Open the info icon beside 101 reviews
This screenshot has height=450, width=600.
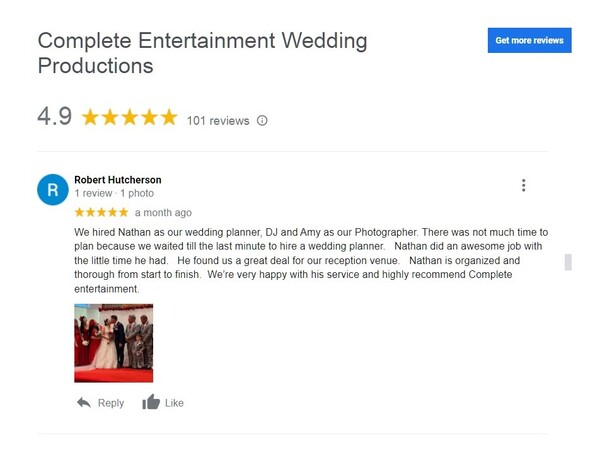tap(262, 121)
